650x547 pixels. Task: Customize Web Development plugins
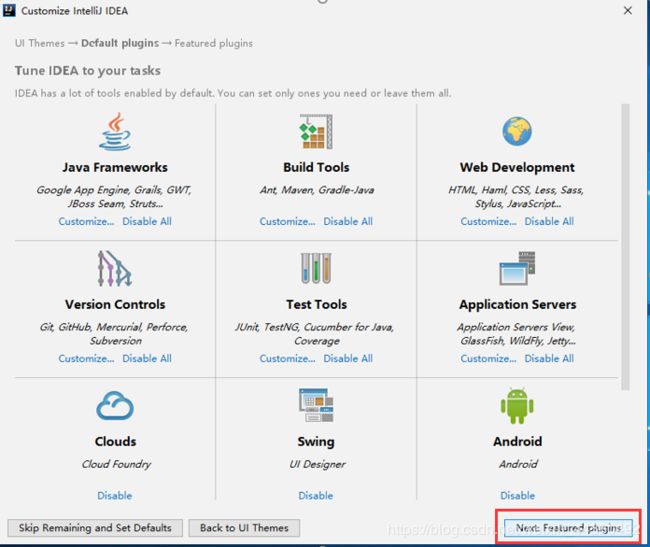(488, 221)
